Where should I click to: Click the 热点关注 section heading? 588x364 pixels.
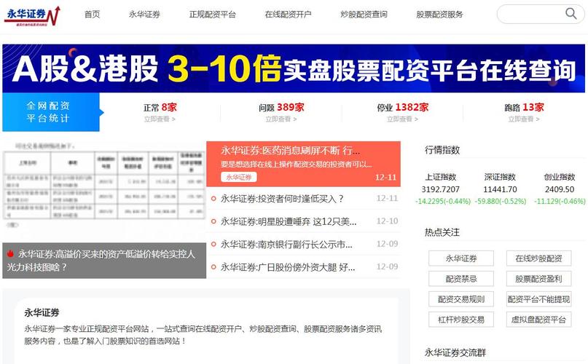(x=442, y=232)
